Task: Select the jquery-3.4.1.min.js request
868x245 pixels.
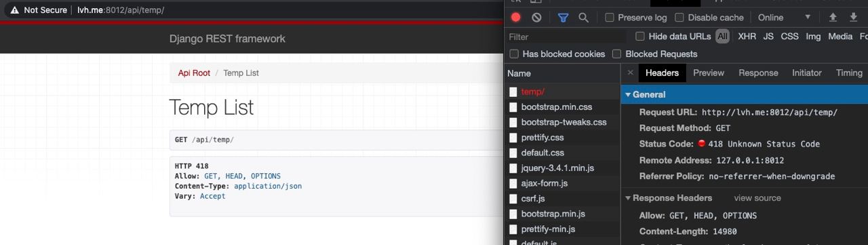Action: [562, 168]
